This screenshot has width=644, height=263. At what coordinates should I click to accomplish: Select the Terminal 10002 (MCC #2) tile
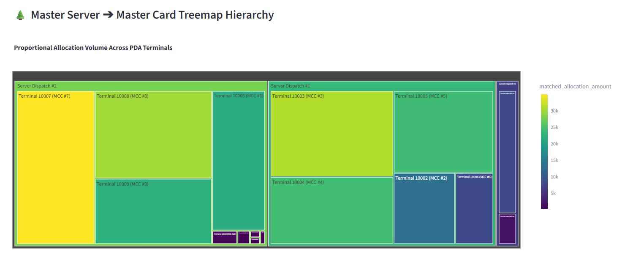(x=424, y=208)
